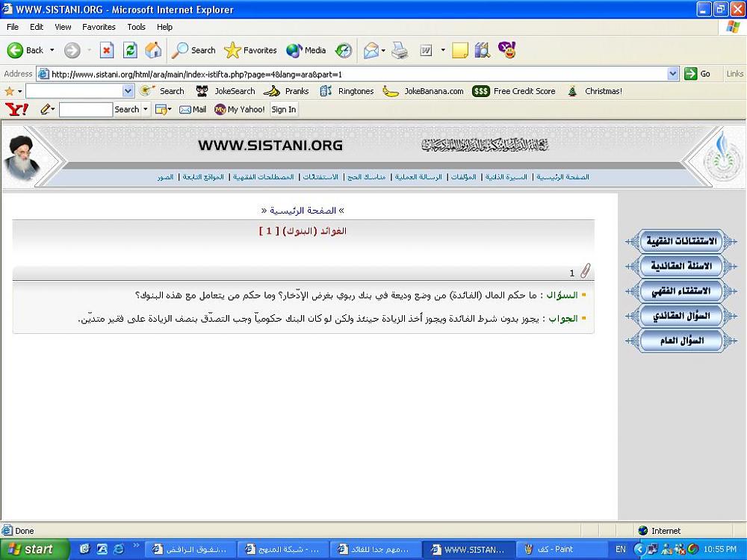Image resolution: width=747 pixels, height=560 pixels.
Task: Click the Mail envelope icon
Action: click(371, 50)
